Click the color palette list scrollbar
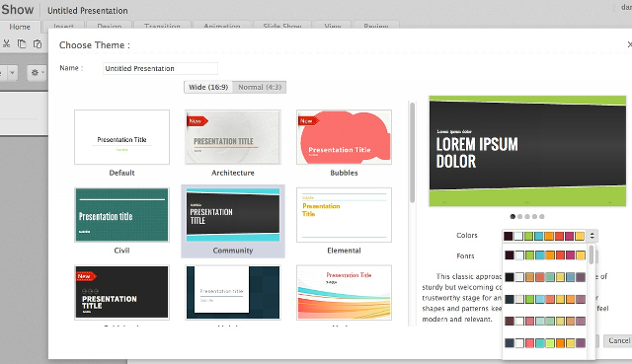 592,255
